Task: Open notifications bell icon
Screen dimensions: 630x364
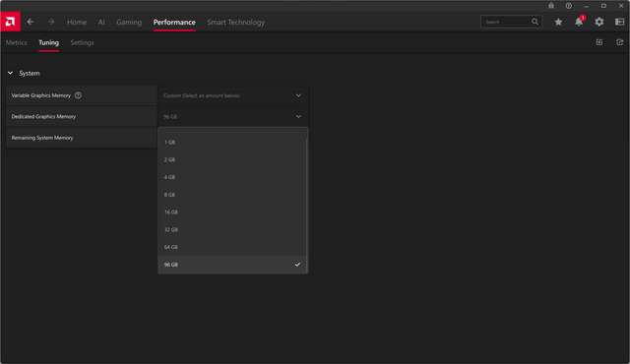Action: [579, 22]
